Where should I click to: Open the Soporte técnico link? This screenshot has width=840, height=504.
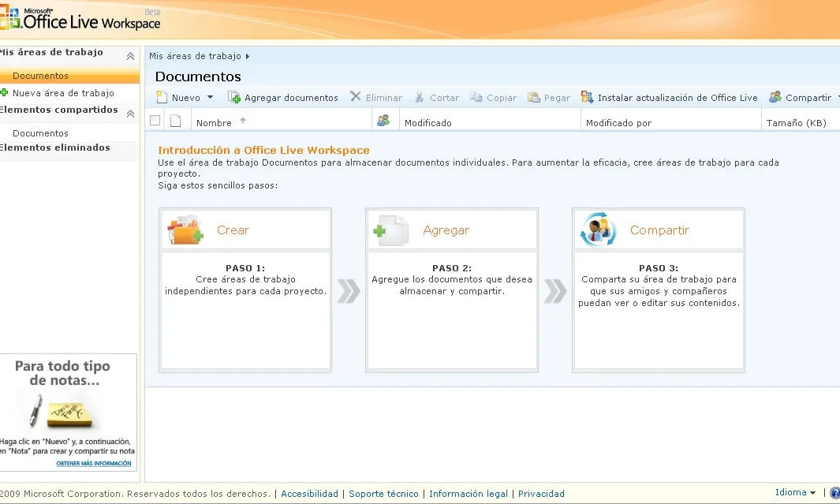[x=383, y=493]
